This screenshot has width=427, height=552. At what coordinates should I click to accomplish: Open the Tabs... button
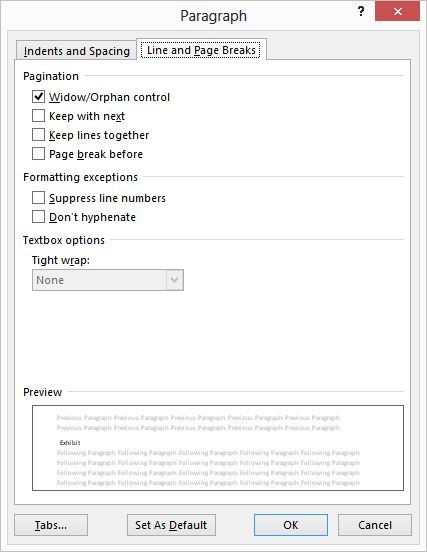[51, 525]
